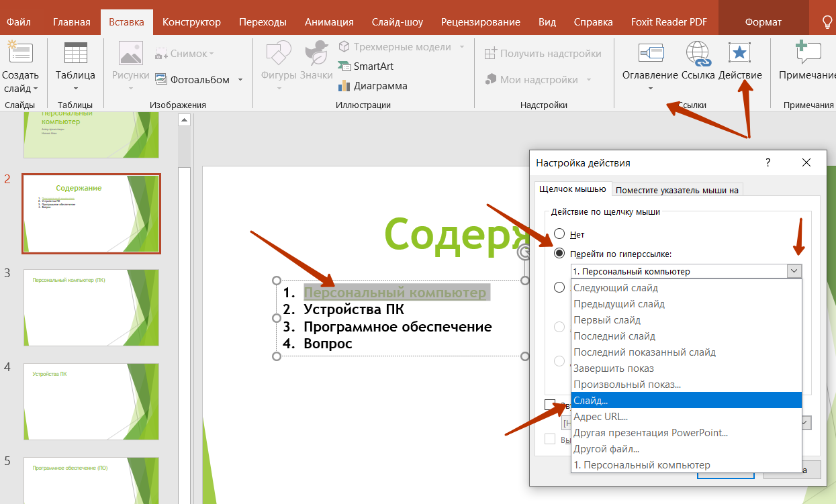Open the Формат contextual tab
Image resolution: width=836 pixels, height=504 pixels.
click(763, 22)
